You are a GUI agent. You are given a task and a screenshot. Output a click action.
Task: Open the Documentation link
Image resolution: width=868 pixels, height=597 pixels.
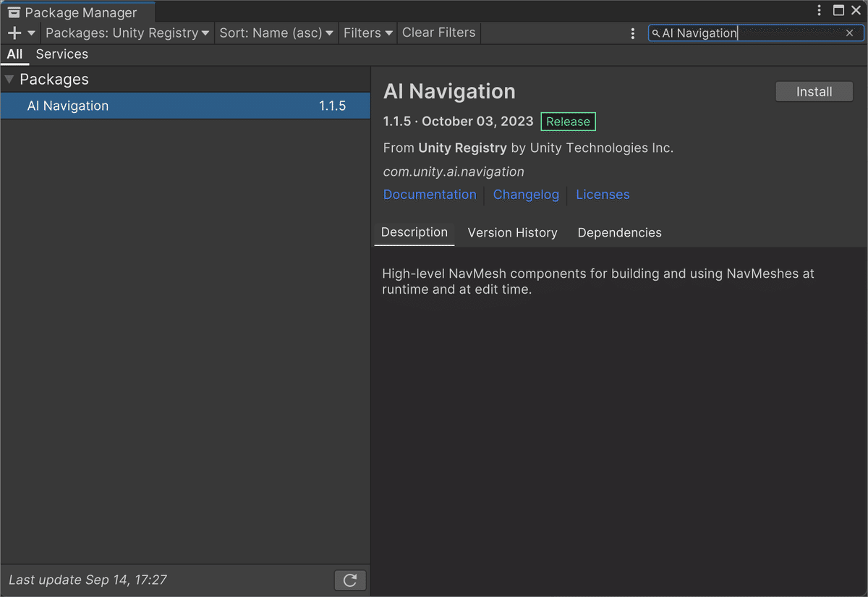point(430,195)
